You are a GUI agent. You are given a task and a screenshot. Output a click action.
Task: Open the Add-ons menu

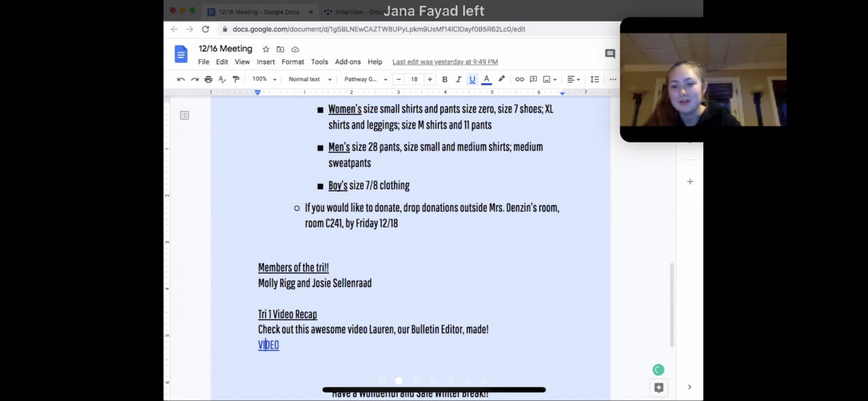pyautogui.click(x=348, y=62)
